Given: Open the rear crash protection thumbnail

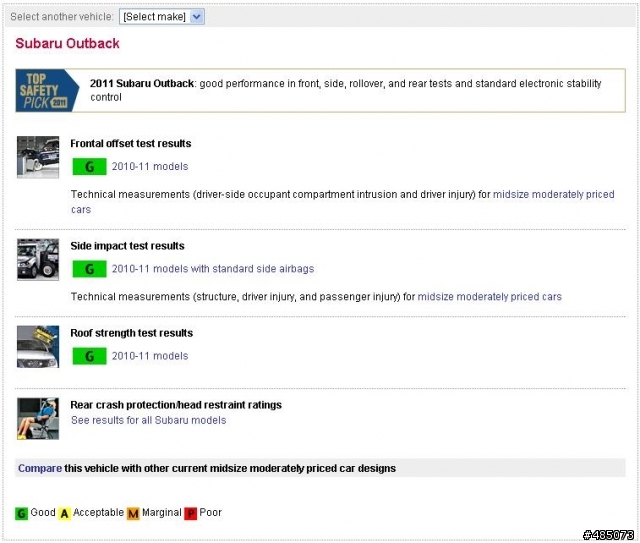Looking at the screenshot, I should click(38, 418).
